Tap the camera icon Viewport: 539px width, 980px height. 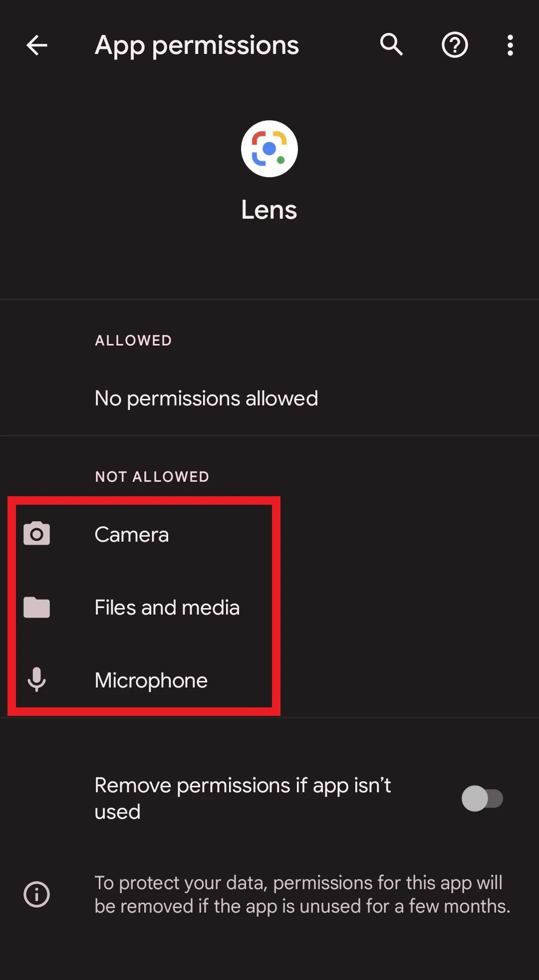[37, 534]
